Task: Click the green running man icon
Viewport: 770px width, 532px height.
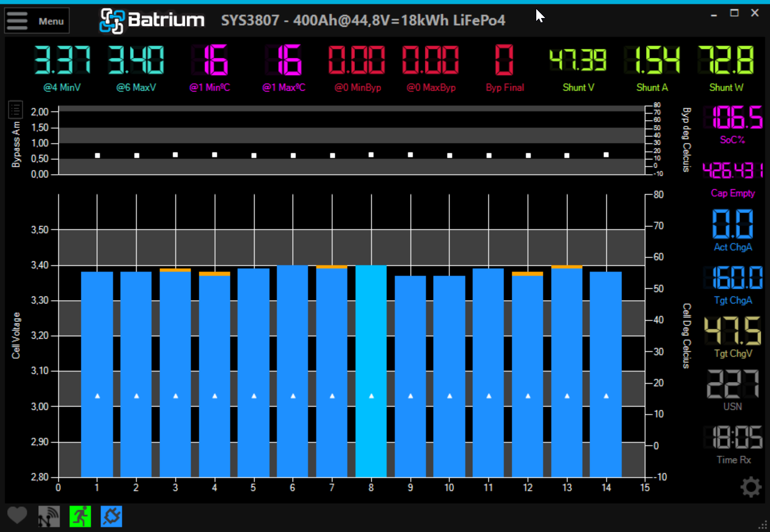Action: click(80, 516)
